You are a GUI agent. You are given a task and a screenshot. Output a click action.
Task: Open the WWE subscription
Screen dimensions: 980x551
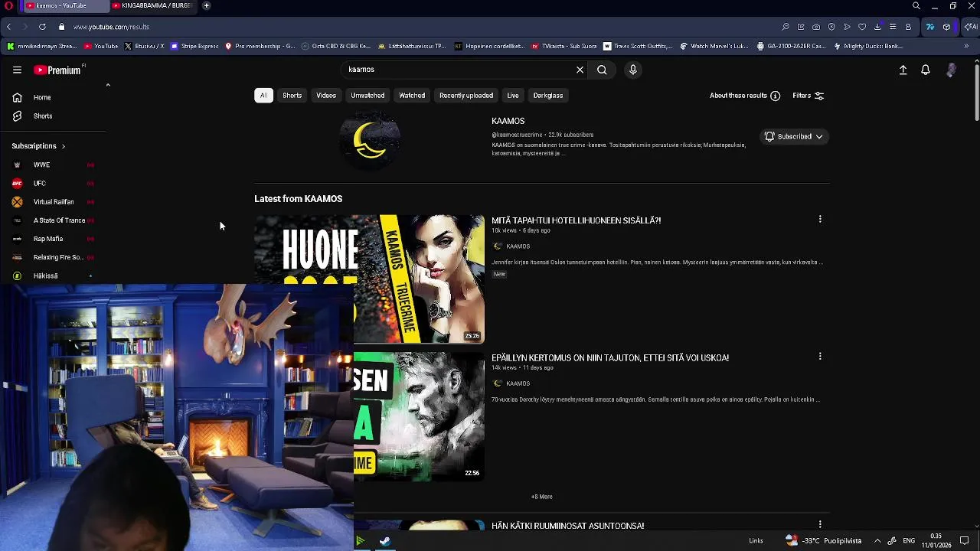pos(54,165)
